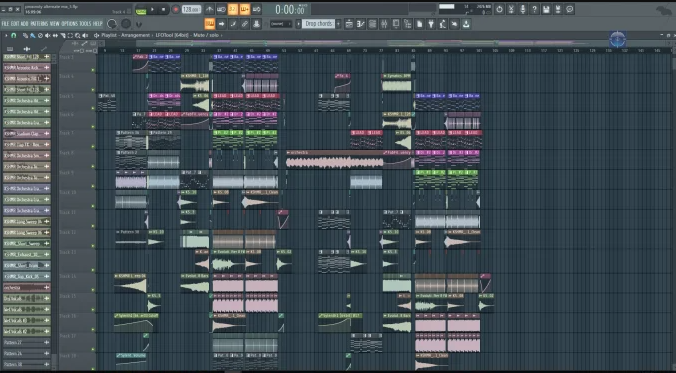
Task: Toggle the playlist magnet snap icon
Action: (14, 35)
